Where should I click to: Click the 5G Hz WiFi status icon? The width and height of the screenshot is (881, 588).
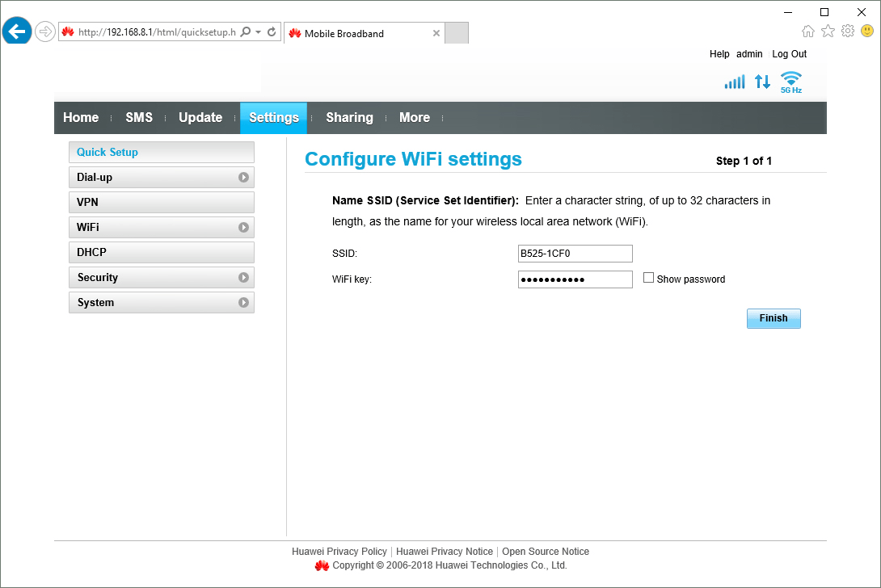pos(790,82)
